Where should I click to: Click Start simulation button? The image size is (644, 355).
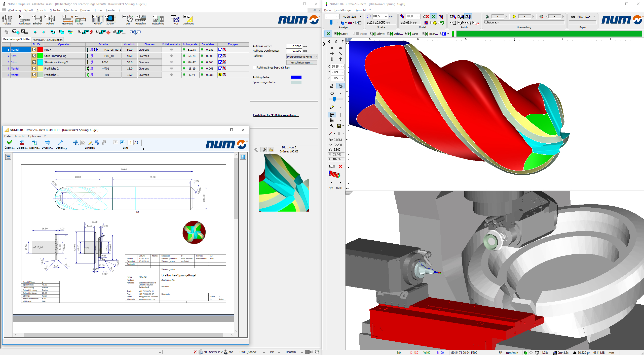[x=341, y=34]
